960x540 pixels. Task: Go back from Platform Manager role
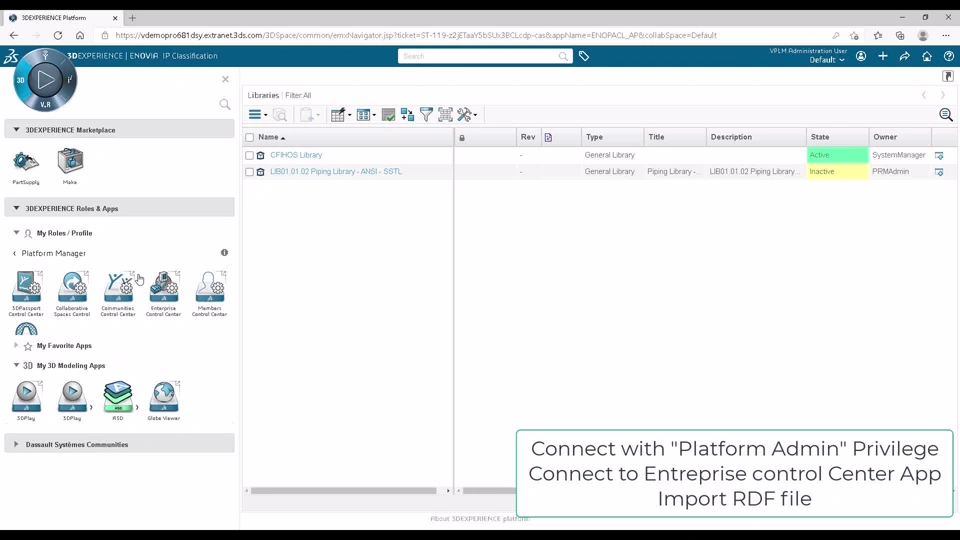coord(15,253)
